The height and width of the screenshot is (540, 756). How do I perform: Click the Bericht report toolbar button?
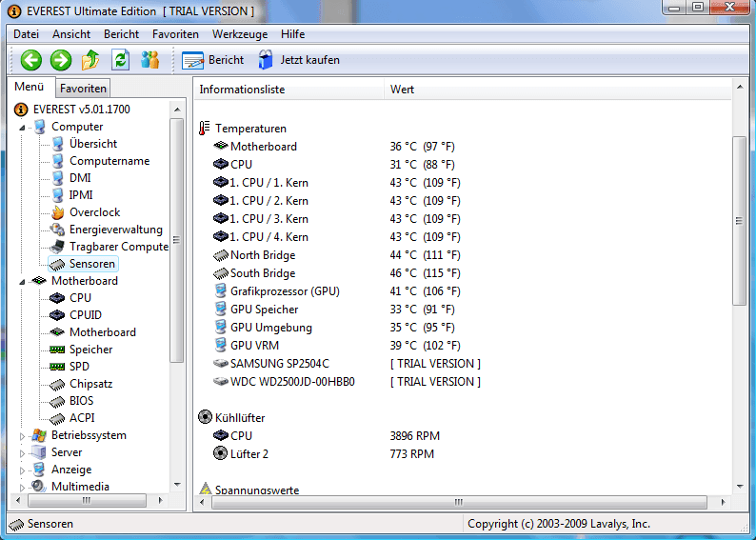click(212, 60)
